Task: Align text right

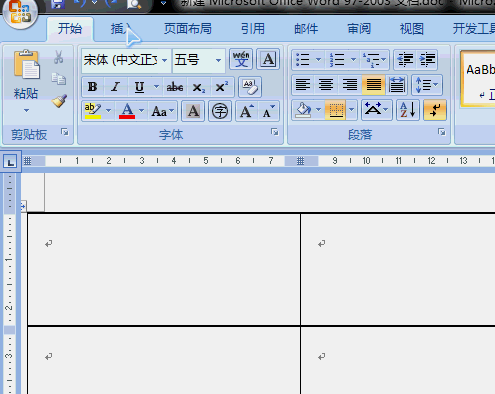Action: pos(350,84)
